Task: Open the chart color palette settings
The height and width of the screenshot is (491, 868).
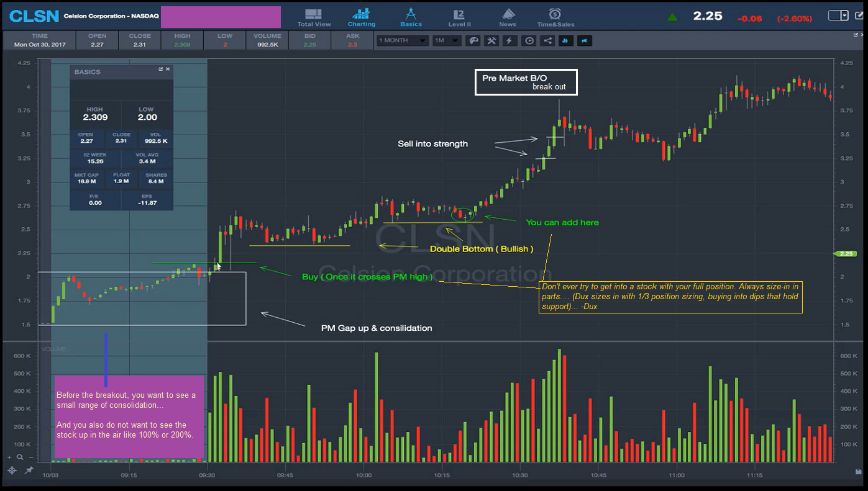Action: click(473, 41)
